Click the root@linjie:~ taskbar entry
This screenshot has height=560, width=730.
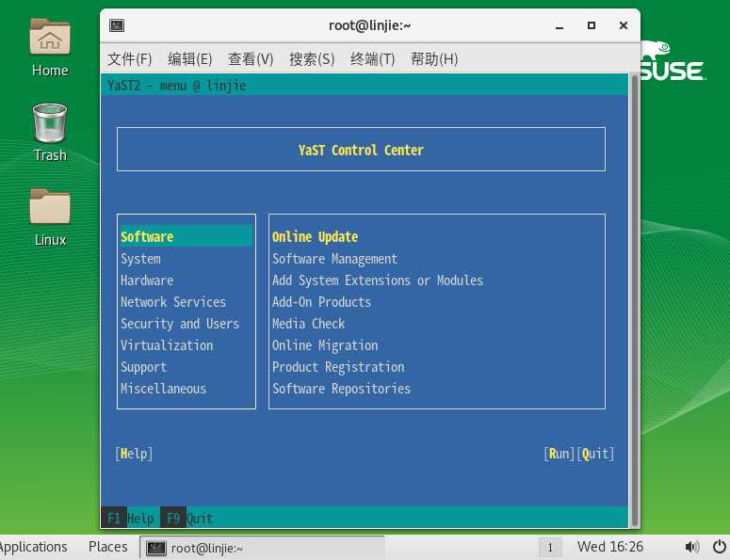(262, 548)
